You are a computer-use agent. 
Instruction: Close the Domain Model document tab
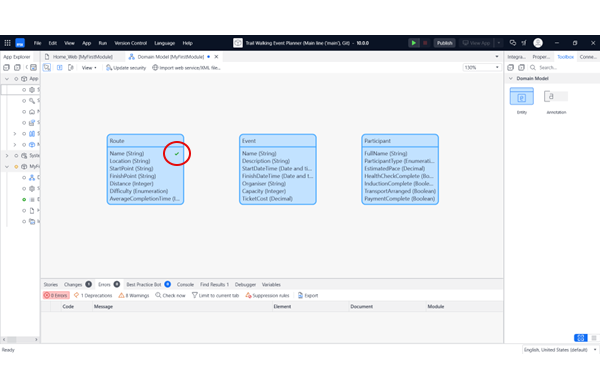tap(216, 57)
